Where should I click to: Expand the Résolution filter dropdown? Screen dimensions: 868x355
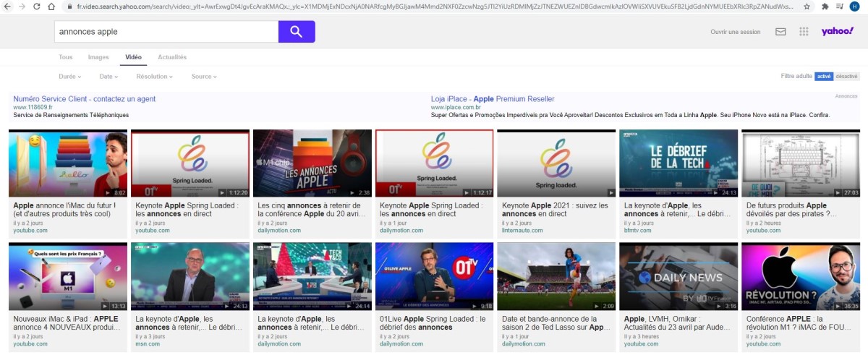[x=154, y=76]
